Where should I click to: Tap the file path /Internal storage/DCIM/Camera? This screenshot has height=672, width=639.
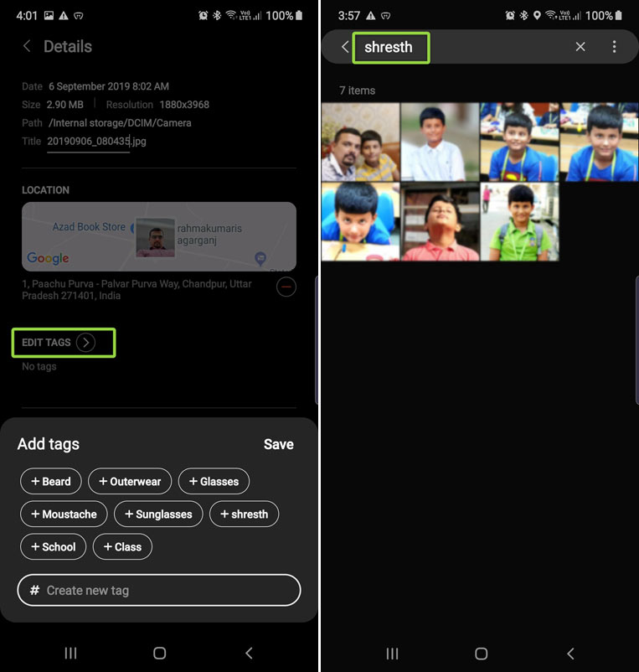120,123
